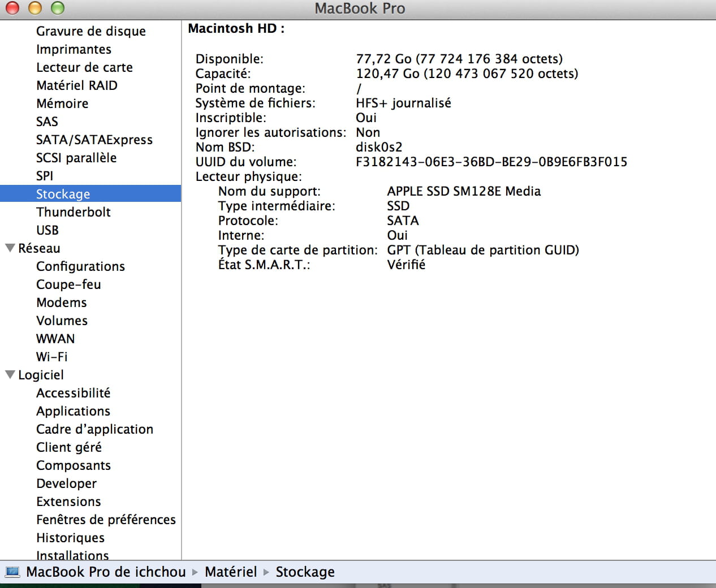
Task: Select Wi-Fi under Réseau
Action: 51,357
